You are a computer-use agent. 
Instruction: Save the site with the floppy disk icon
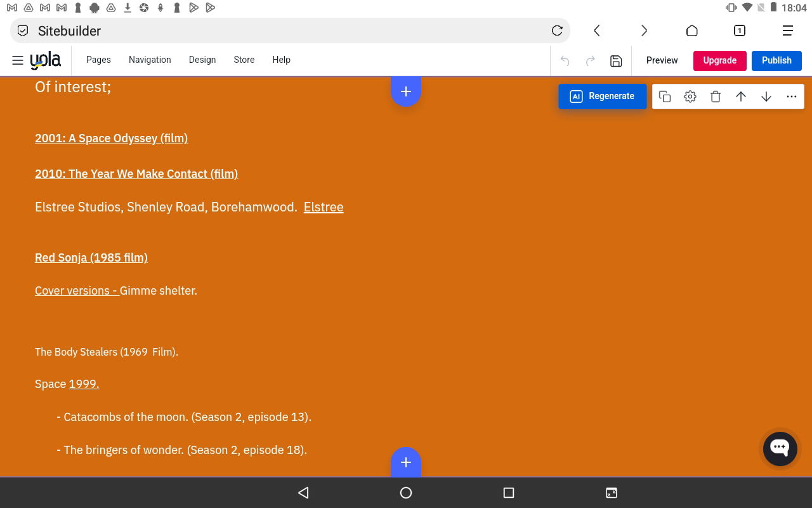615,61
